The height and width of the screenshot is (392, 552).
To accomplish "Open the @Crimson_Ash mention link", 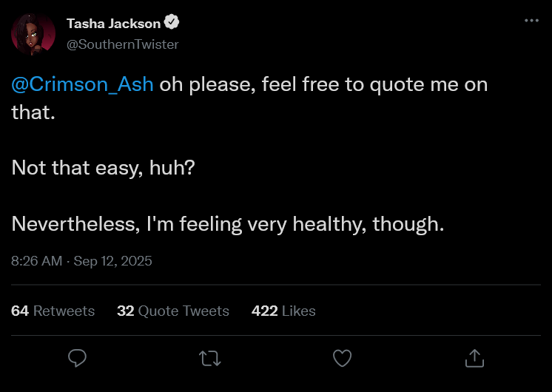I will pos(83,84).
